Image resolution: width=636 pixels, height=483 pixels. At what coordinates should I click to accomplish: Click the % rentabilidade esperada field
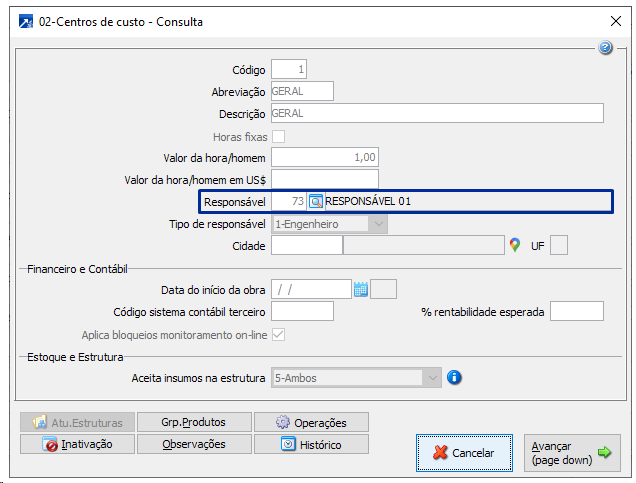click(577, 312)
